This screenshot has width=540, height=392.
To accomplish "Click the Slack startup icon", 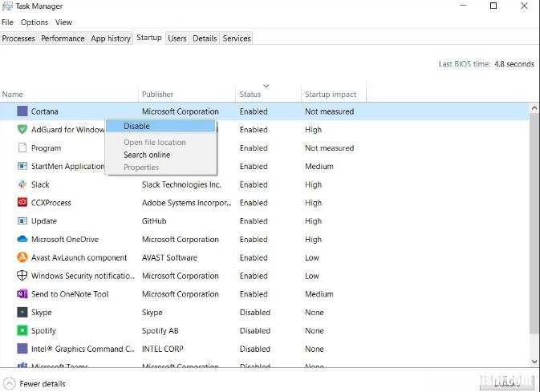I will (22, 184).
